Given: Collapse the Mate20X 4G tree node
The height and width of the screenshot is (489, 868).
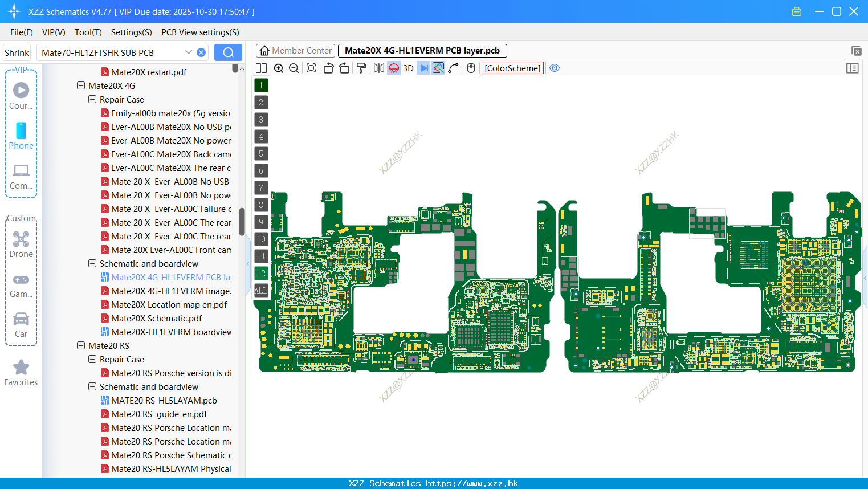Looking at the screenshot, I should (x=80, y=85).
